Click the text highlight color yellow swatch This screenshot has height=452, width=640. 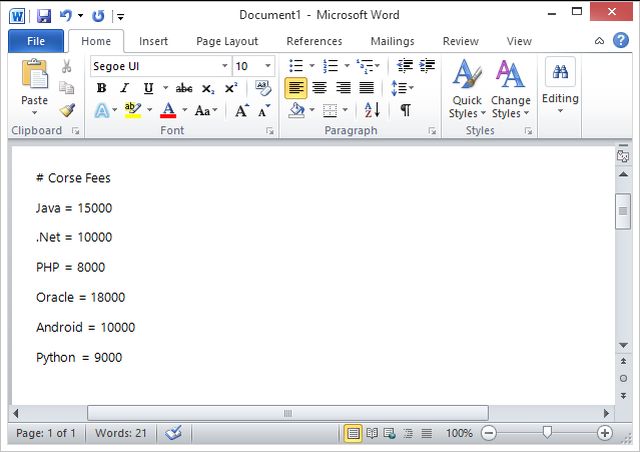133,110
